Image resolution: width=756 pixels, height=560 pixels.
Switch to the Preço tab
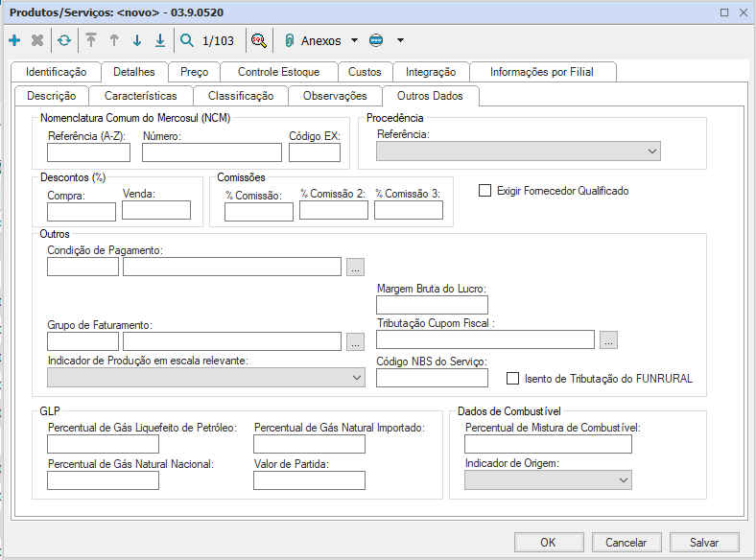194,72
